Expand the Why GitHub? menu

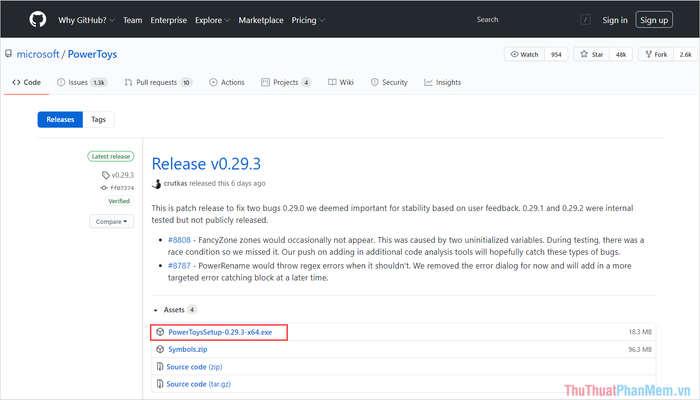click(86, 20)
